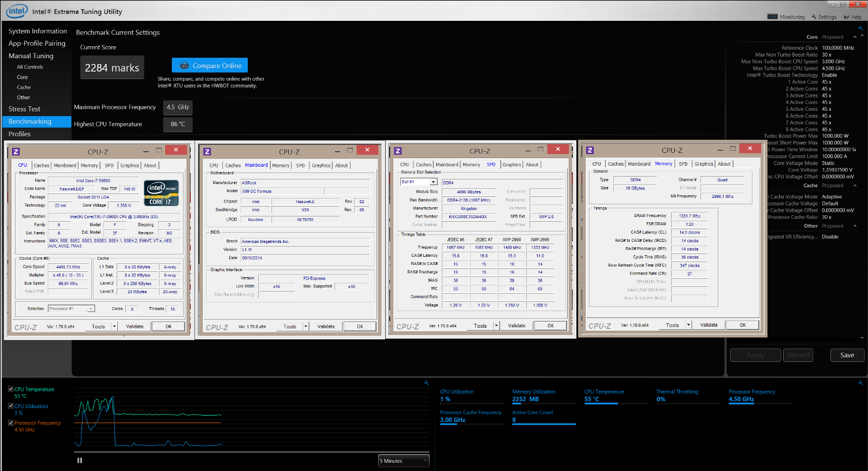Uncheck the CPU Temperature graph checkbox
The height and width of the screenshot is (471, 868).
11,389
